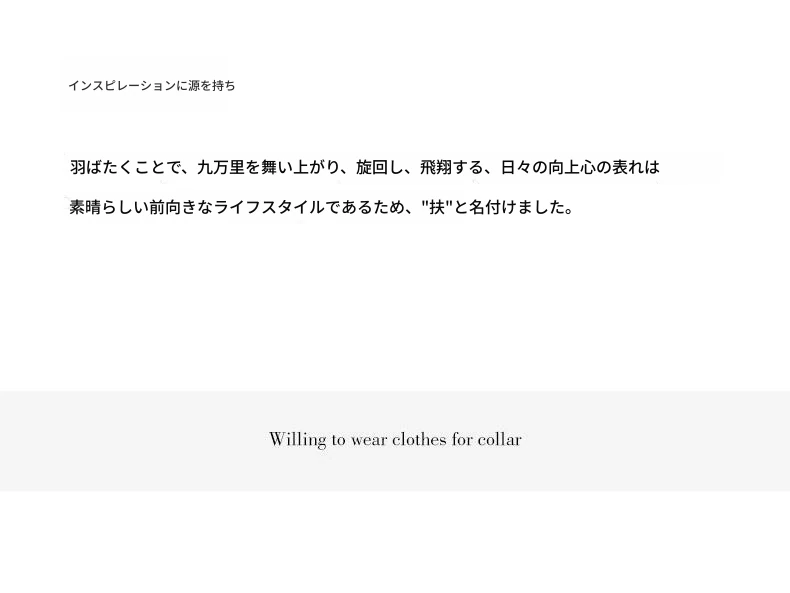
Task: Click the quoted character "扶"
Action: [x=436, y=207]
